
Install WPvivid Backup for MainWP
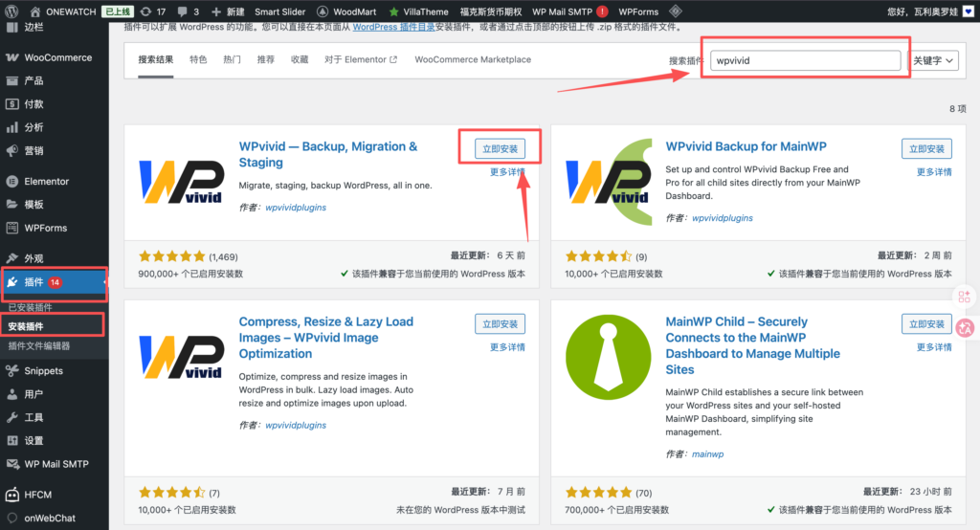click(x=926, y=148)
